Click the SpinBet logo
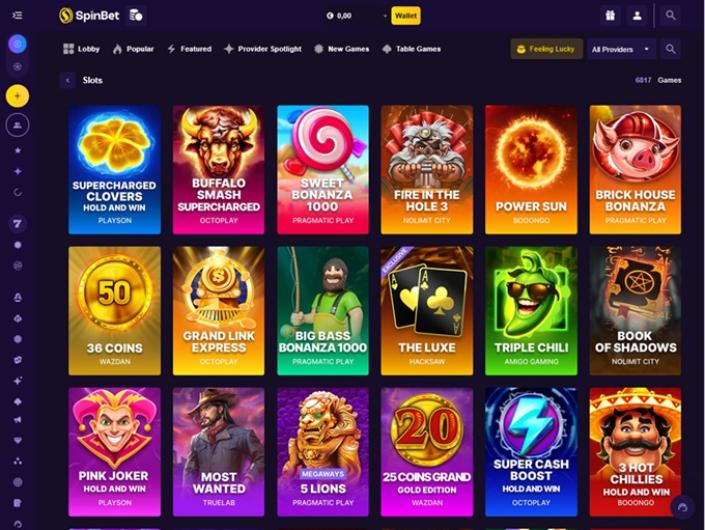This screenshot has width=705, height=530. click(89, 15)
